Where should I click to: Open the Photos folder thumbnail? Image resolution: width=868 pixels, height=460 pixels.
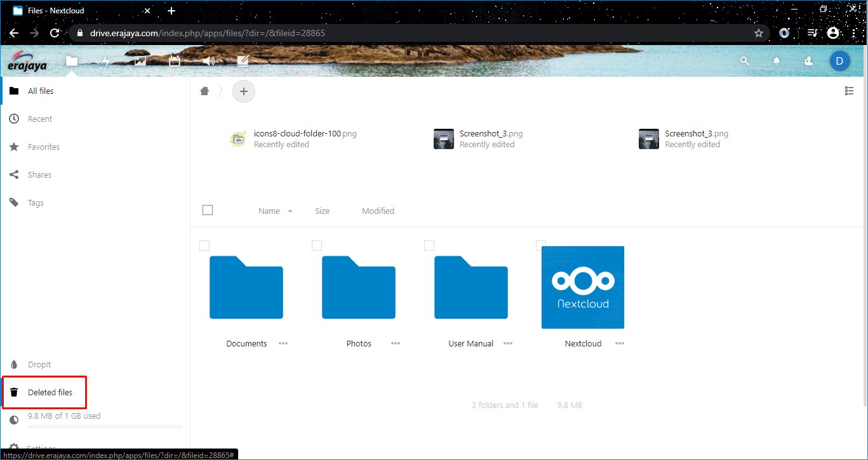[x=359, y=287]
